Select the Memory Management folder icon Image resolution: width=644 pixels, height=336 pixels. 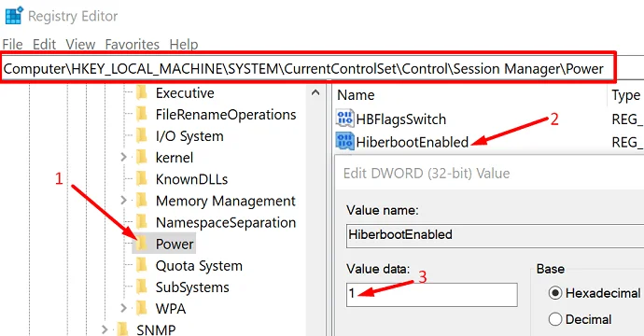pyautogui.click(x=142, y=201)
